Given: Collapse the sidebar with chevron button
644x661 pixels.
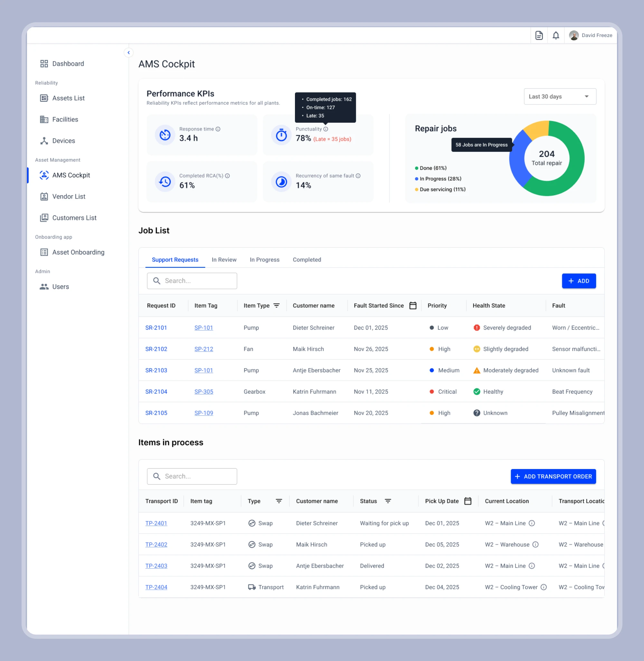Looking at the screenshot, I should pyautogui.click(x=128, y=53).
